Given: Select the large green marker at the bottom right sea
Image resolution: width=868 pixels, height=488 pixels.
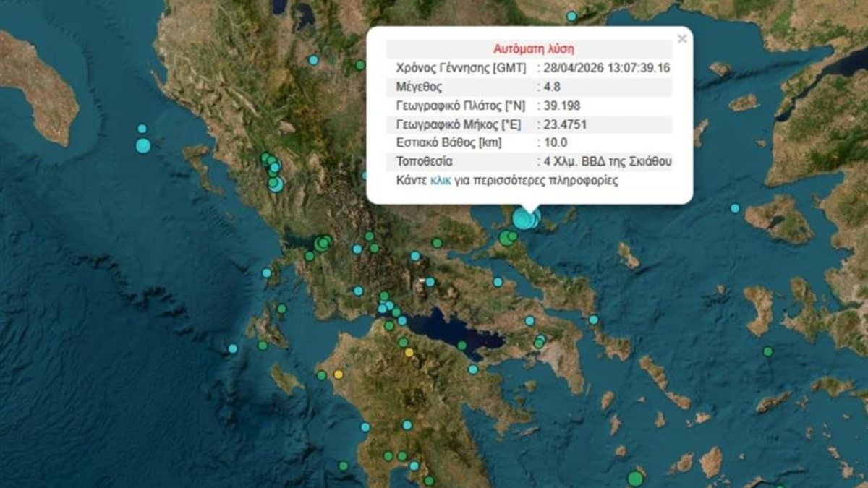Looking at the screenshot, I should [x=635, y=479].
